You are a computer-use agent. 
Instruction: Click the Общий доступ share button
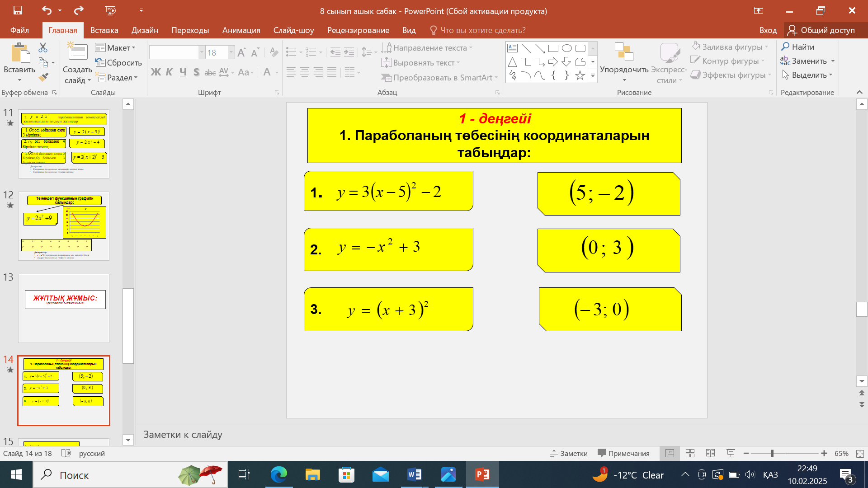coord(821,30)
